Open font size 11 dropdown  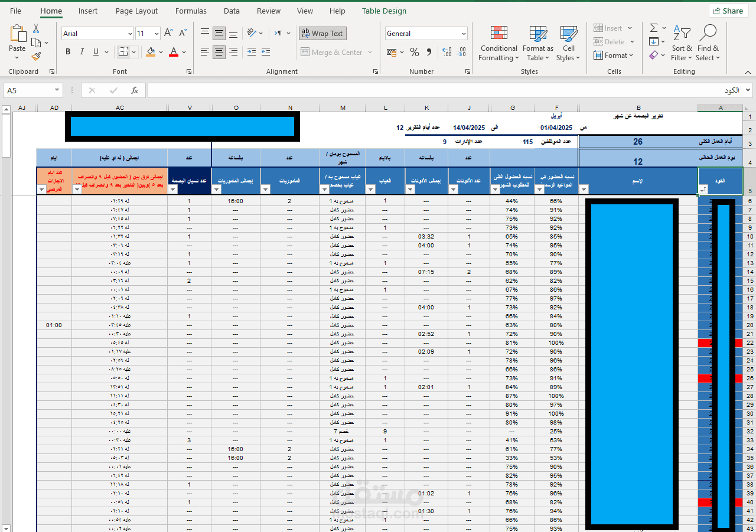[156, 34]
